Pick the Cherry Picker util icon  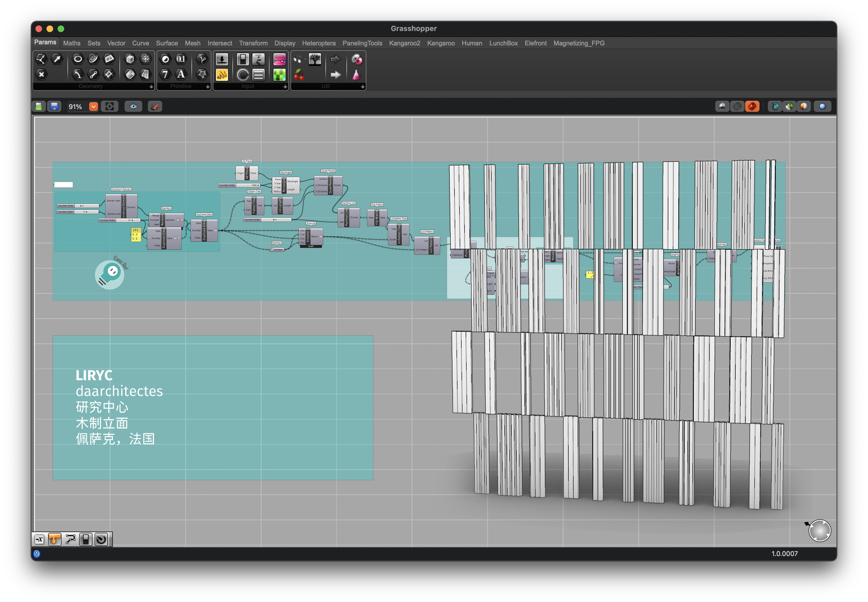click(299, 75)
